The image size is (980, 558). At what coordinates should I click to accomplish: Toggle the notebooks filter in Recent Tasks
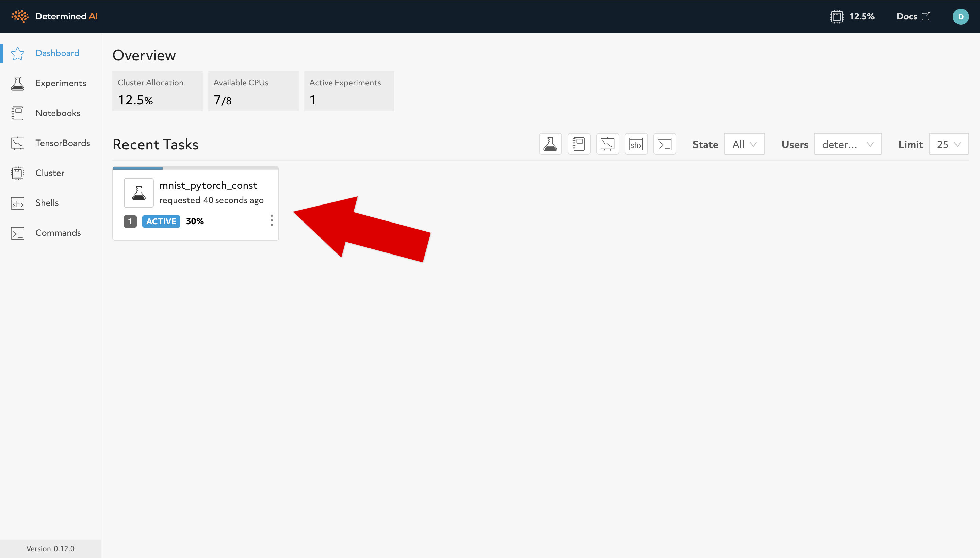tap(579, 144)
